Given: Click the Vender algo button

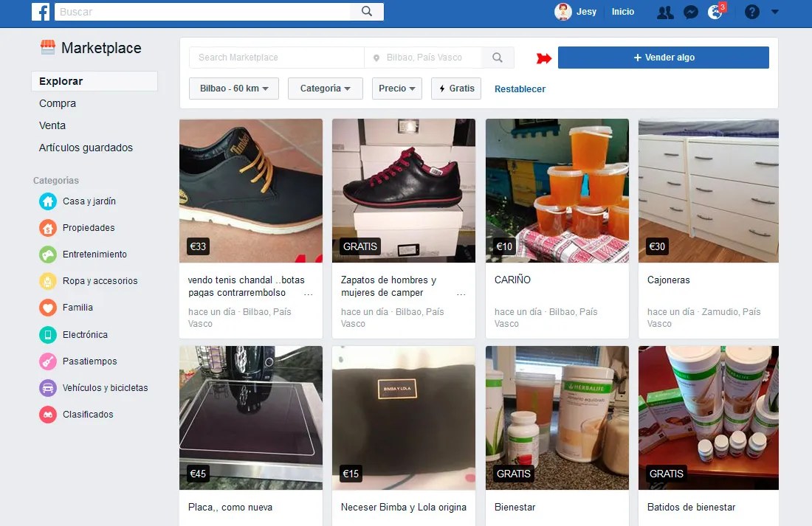Looking at the screenshot, I should pos(663,57).
